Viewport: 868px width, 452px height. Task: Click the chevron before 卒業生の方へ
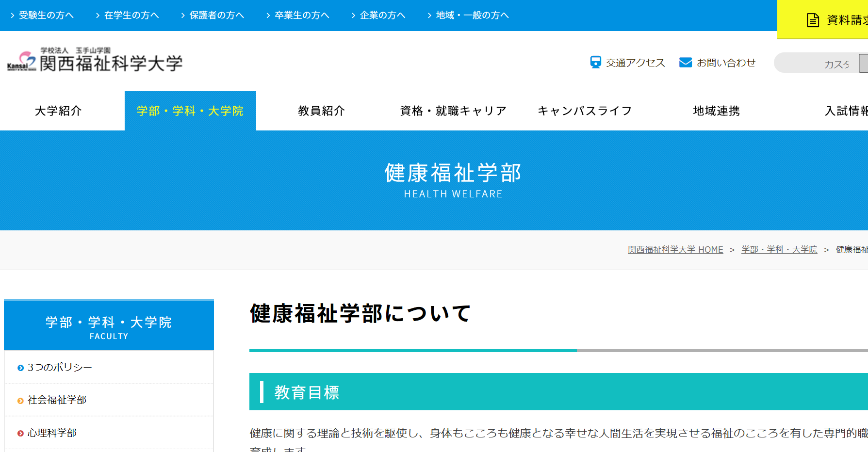[268, 16]
